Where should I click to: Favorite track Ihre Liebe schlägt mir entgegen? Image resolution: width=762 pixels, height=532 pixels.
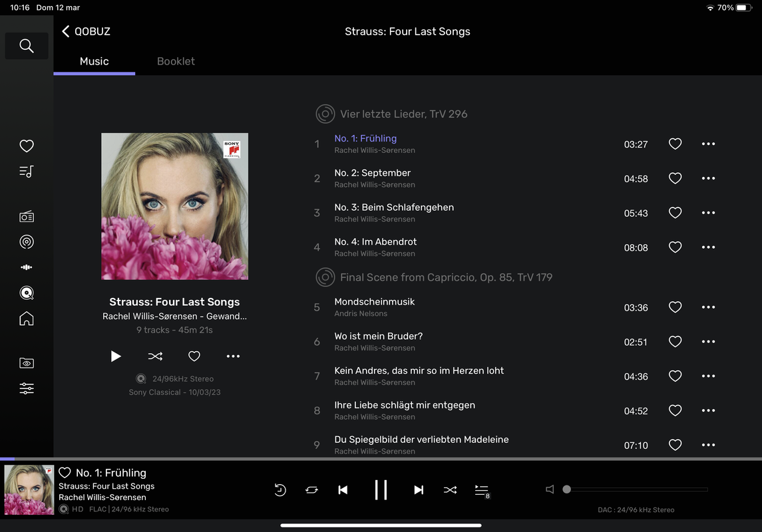675,411
